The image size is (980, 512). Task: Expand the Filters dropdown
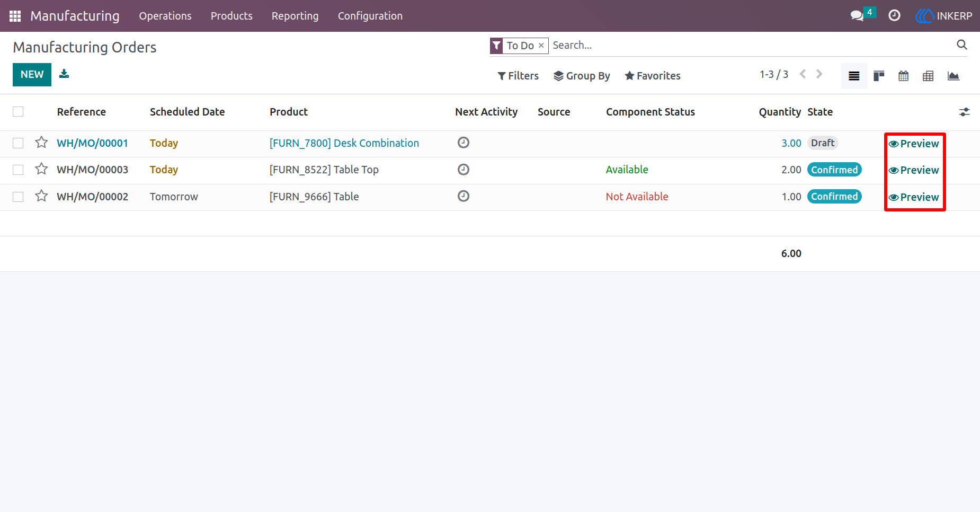518,76
